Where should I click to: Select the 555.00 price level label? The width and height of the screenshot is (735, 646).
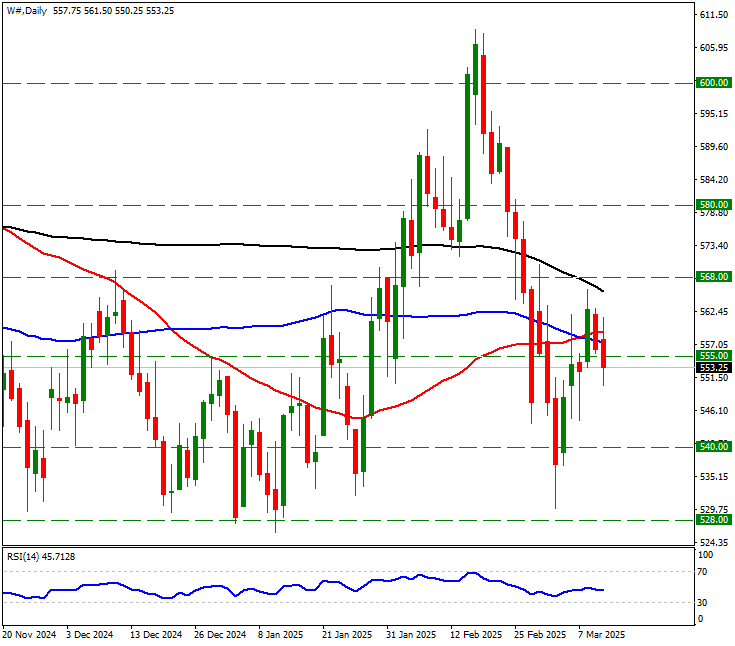click(x=713, y=356)
